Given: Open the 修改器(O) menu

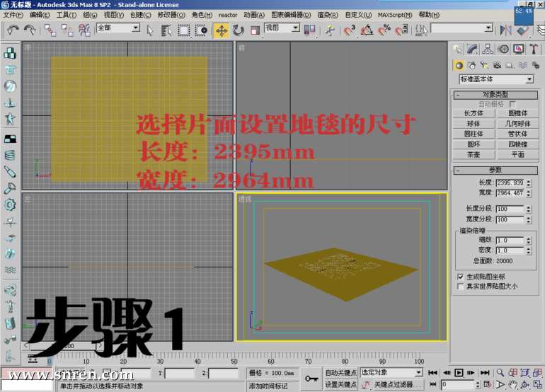Looking at the screenshot, I should (171, 15).
